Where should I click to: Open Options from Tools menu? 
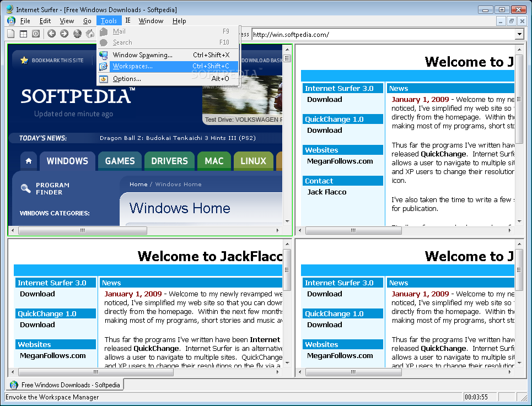169,79
